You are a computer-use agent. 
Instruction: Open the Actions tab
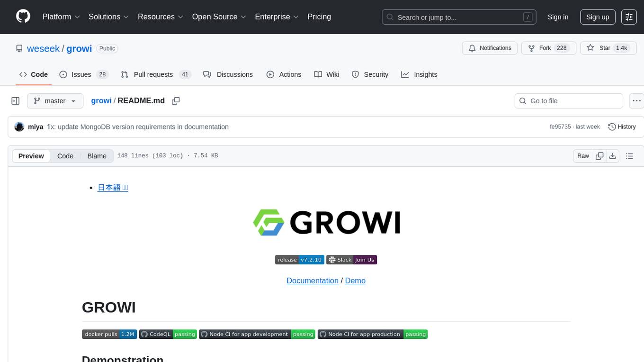pyautogui.click(x=284, y=74)
